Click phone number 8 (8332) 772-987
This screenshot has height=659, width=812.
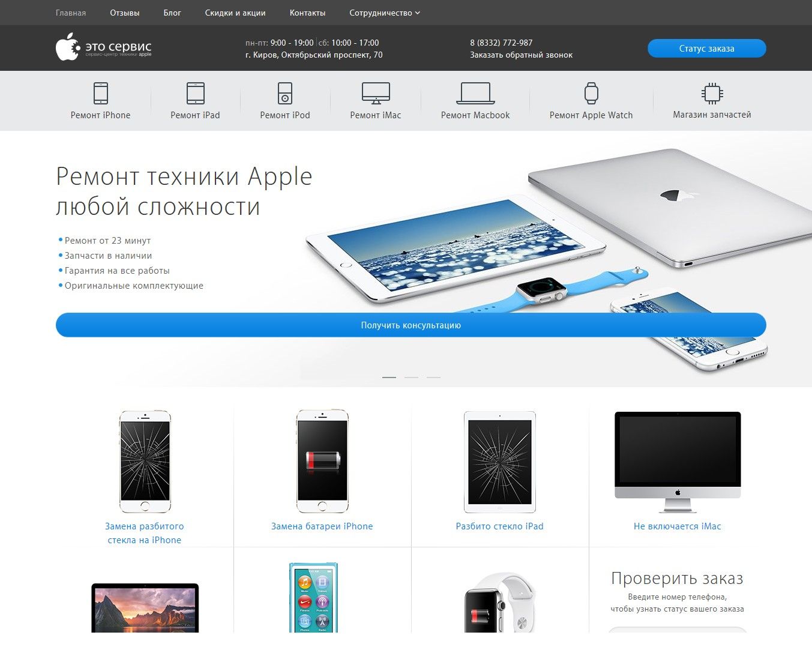point(501,43)
